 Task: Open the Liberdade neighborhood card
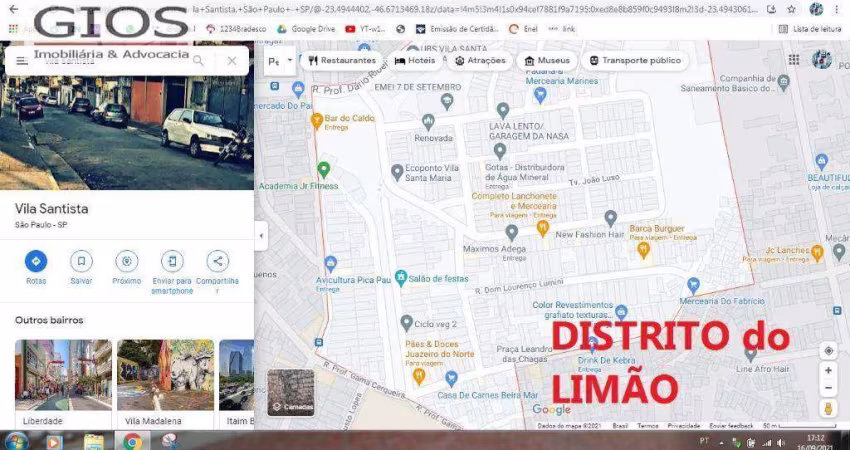tap(63, 383)
